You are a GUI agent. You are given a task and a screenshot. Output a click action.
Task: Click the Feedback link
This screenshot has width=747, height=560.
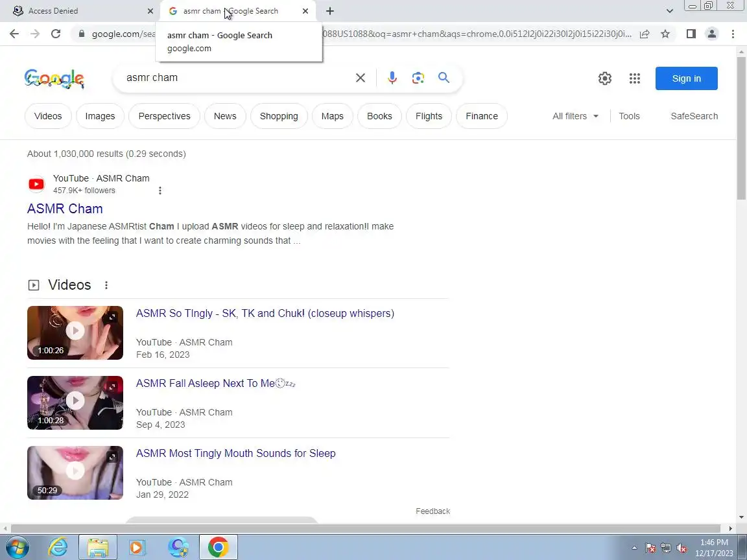tap(433, 511)
